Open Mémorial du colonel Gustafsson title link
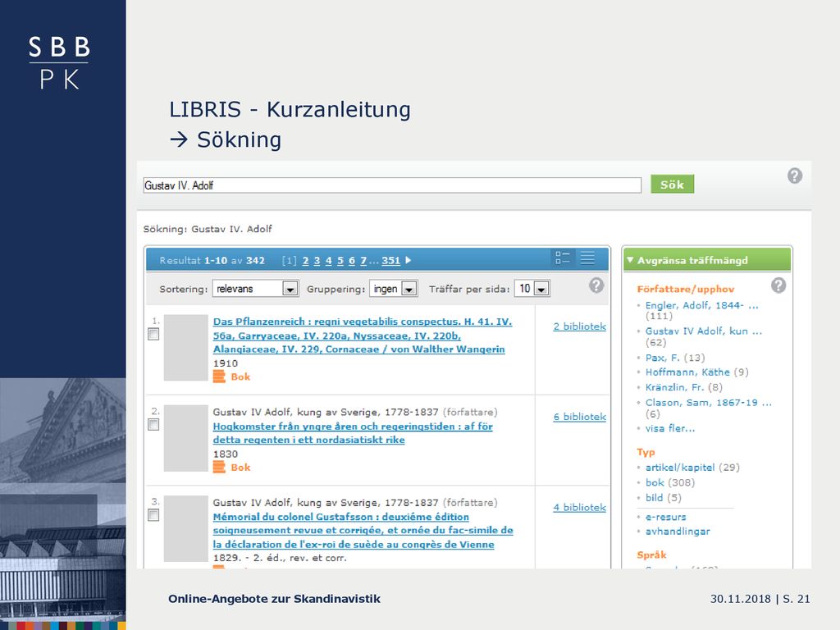The width and height of the screenshot is (840, 630). pos(363,531)
